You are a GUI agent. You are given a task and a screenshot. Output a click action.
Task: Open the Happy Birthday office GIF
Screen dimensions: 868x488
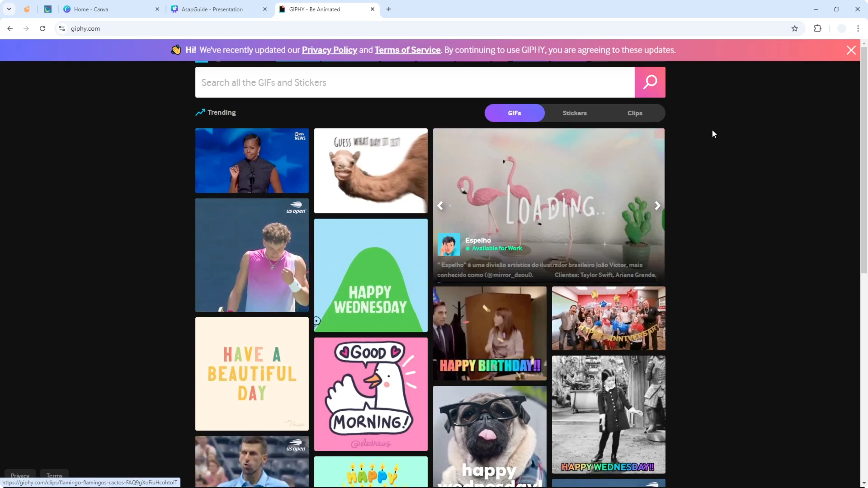(x=490, y=333)
